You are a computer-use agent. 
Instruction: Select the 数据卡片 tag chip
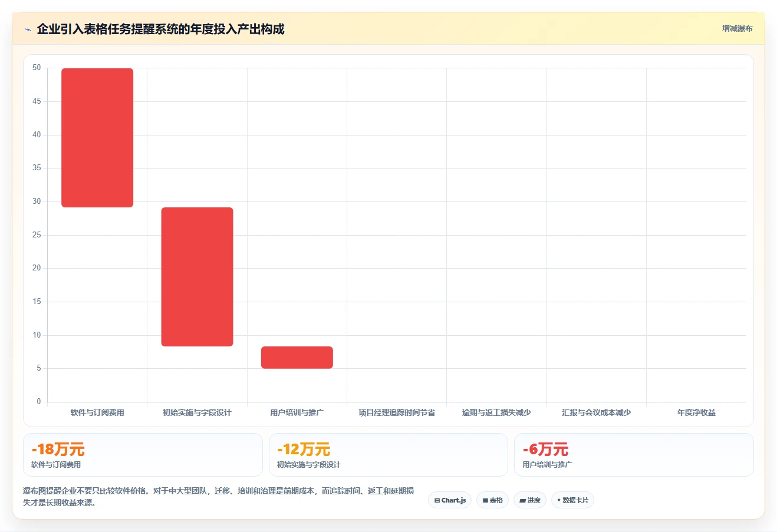click(572, 500)
